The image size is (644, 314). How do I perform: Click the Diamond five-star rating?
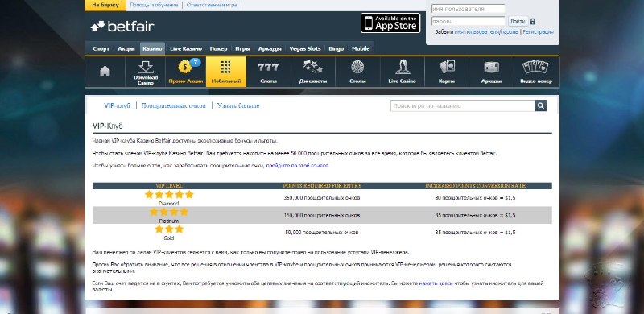point(169,194)
